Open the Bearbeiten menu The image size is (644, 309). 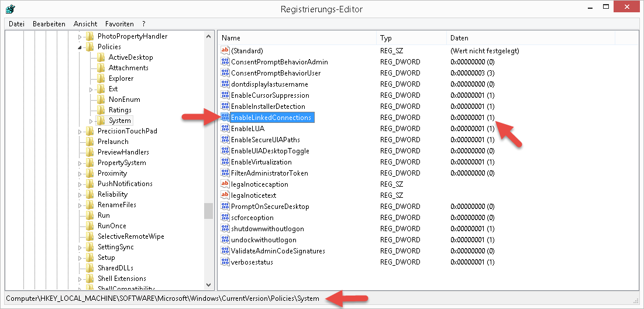[x=49, y=24]
